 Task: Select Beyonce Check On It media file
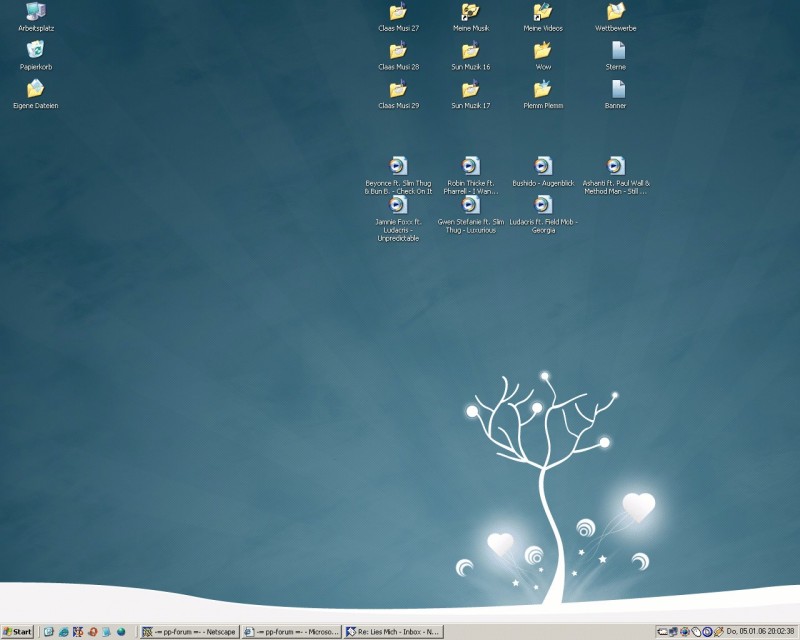[x=398, y=166]
